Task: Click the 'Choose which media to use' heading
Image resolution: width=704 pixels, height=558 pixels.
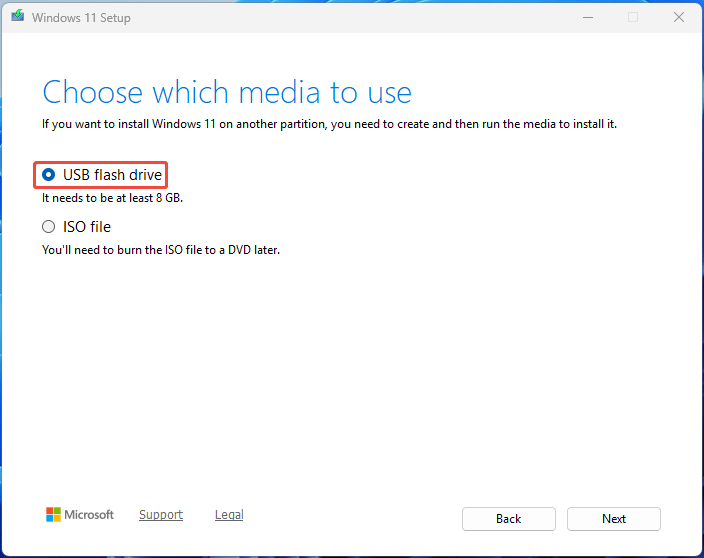Action: 227,92
